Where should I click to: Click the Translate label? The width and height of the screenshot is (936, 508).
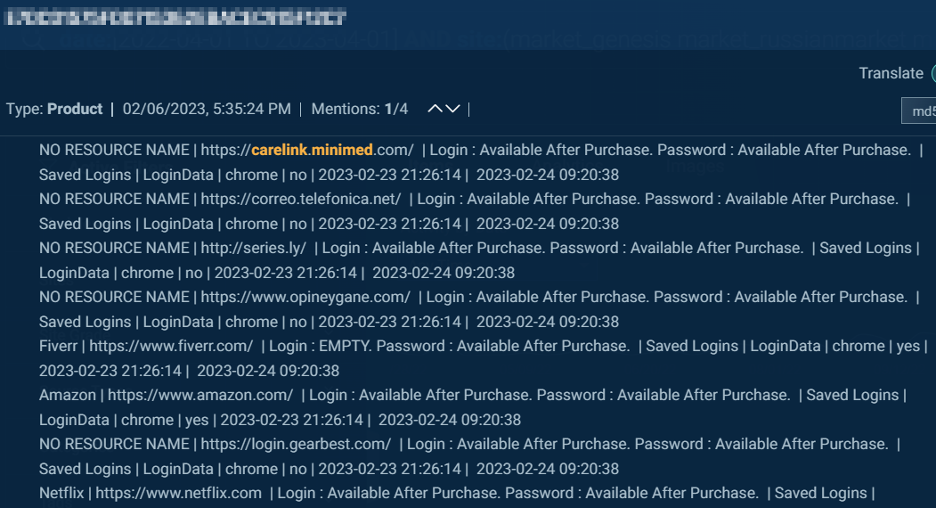(891, 73)
